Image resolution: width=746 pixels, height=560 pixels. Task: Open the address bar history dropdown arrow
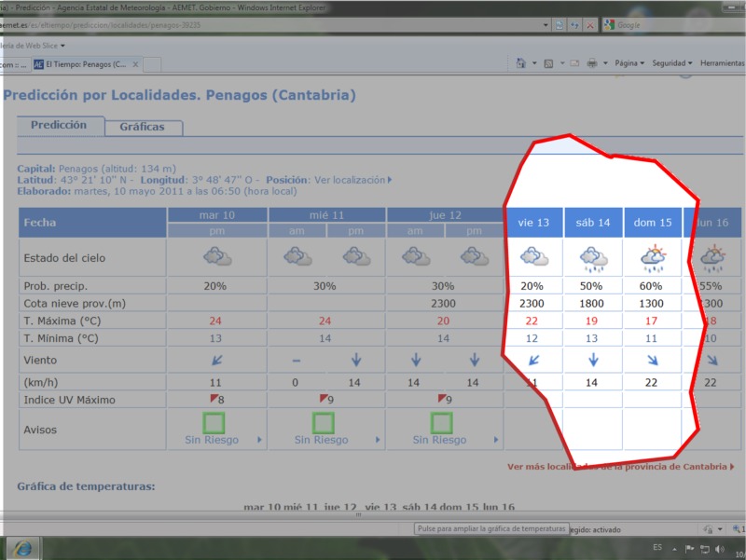(x=544, y=25)
